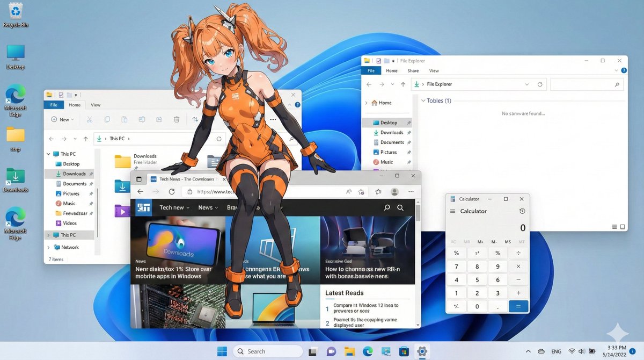
Task: Open the browser tab actions icon
Action: [139, 179]
